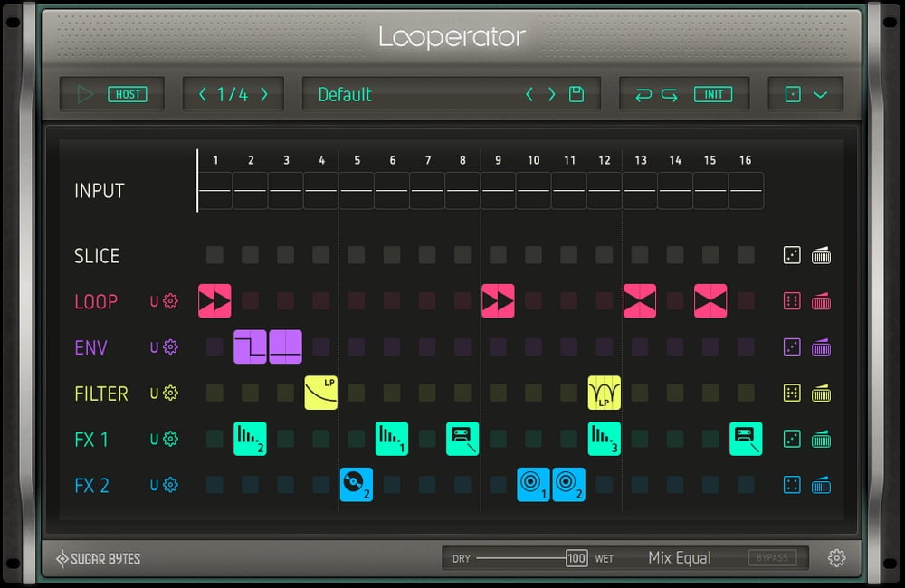Increase step length with right arrow beside 1/4

(263, 94)
